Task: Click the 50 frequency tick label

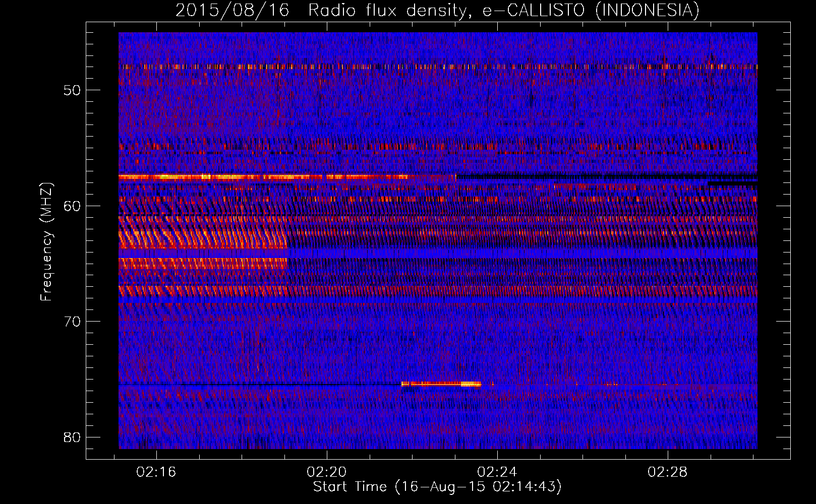Action: point(72,90)
